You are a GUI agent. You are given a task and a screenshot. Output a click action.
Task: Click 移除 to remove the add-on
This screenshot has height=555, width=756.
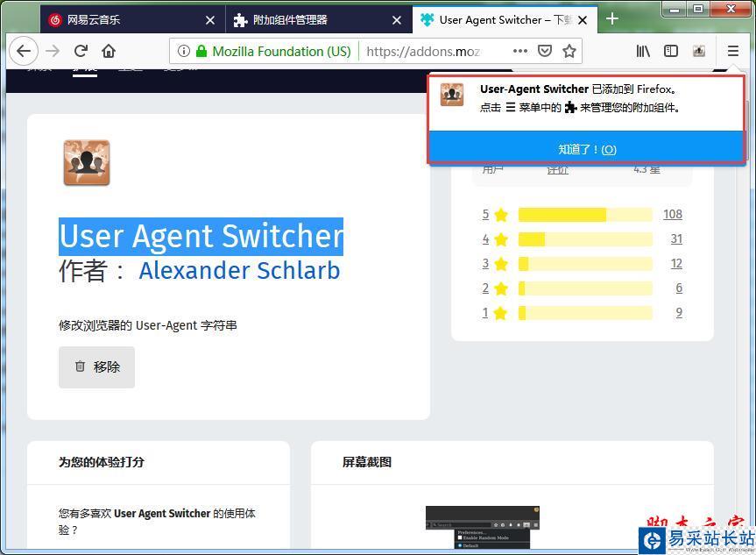click(97, 366)
